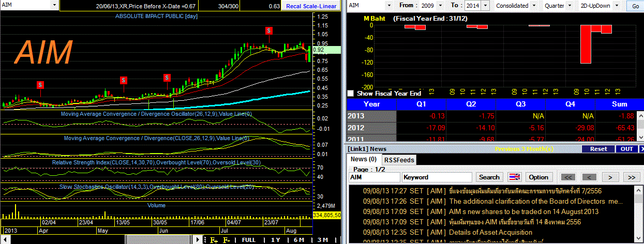This screenshot has width=644, height=244.
Task: Click the F- zoom-out icon under the chart
Action: point(226,240)
